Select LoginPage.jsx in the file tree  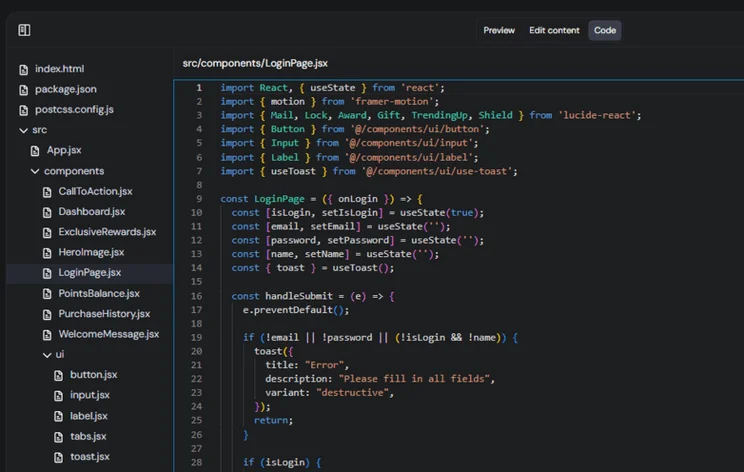click(90, 273)
